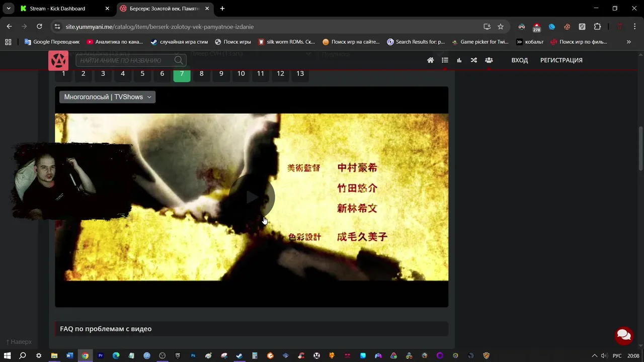The width and height of the screenshot is (644, 362).
Task: Open the site home icon
Action: [430, 60]
